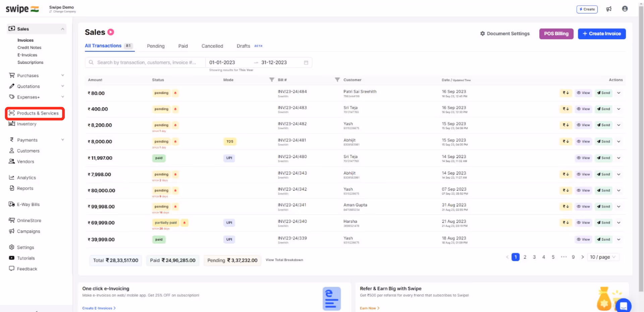The width and height of the screenshot is (644, 312).
Task: Expand the Quotations sidebar section
Action: pyautogui.click(x=62, y=86)
